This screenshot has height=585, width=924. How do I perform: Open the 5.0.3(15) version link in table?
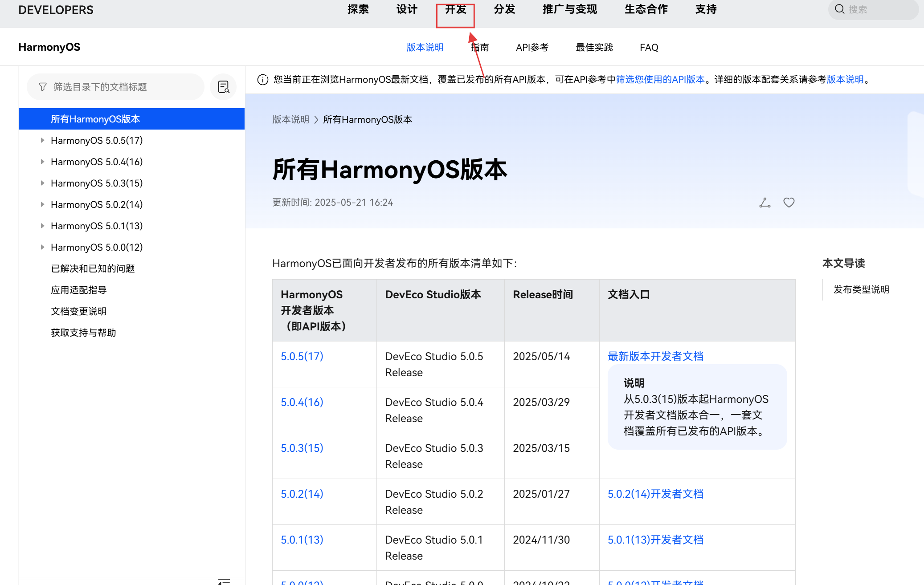point(302,448)
